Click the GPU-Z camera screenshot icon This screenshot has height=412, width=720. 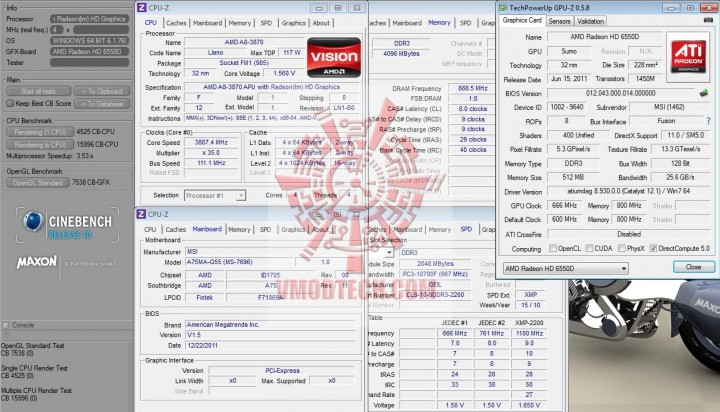point(708,20)
